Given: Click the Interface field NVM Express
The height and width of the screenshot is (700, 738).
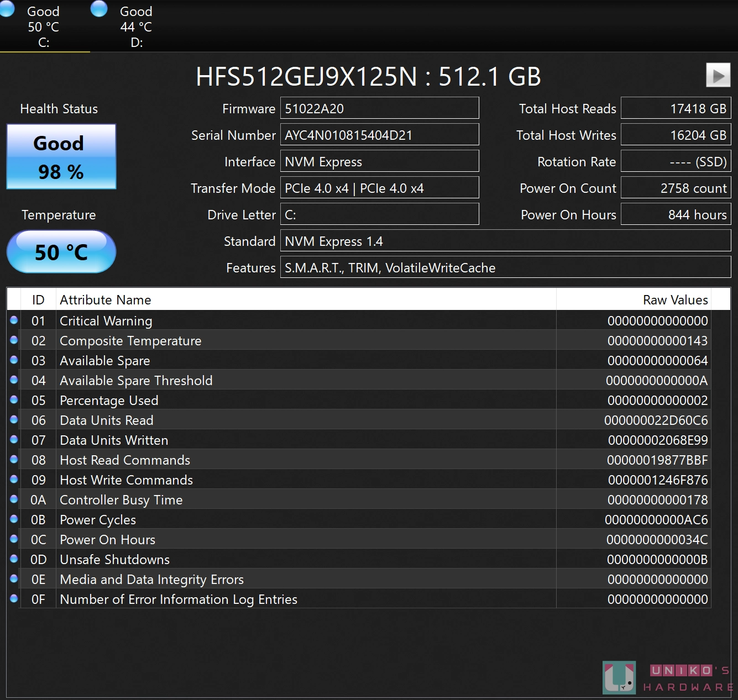Looking at the screenshot, I should (x=379, y=161).
